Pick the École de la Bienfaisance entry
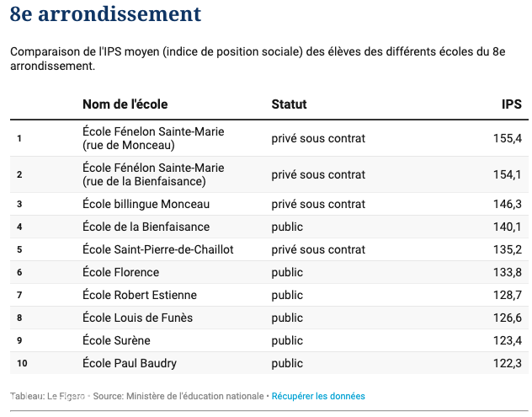Image resolution: width=532 pixels, height=417 pixels. click(269, 227)
